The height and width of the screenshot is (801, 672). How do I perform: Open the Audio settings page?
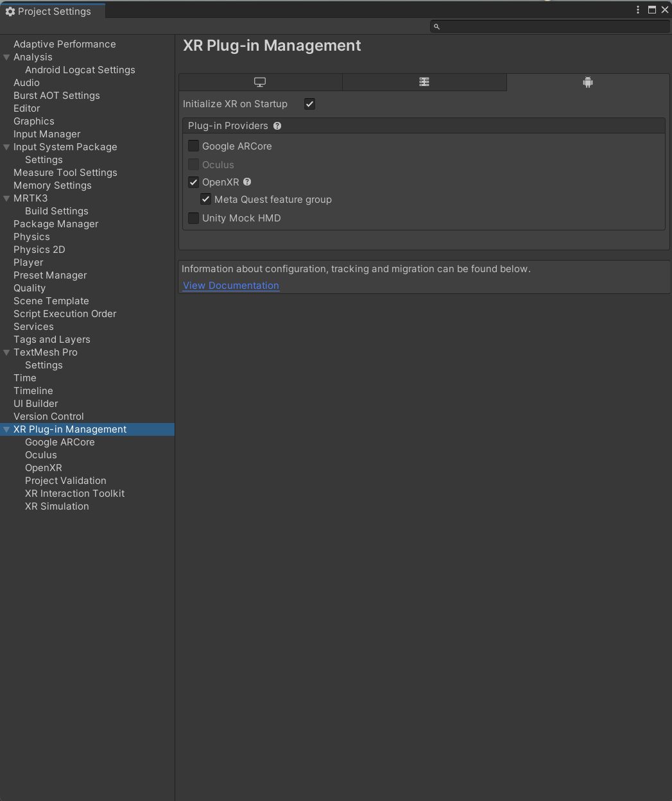(26, 83)
